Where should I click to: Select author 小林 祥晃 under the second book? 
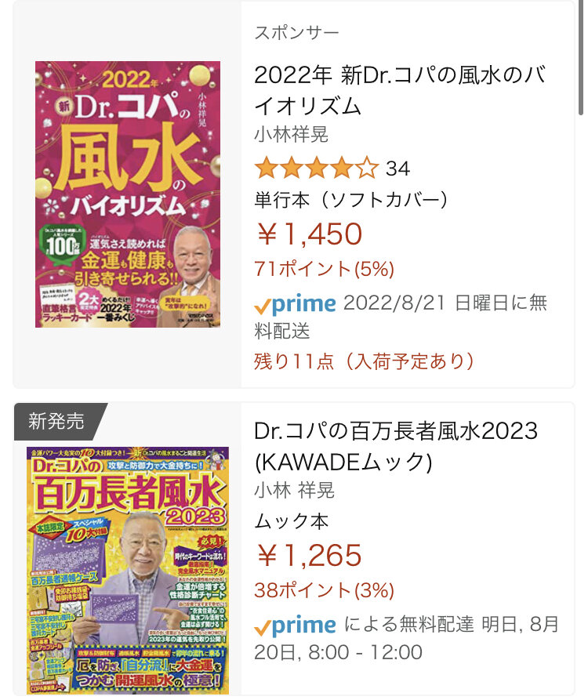294,490
